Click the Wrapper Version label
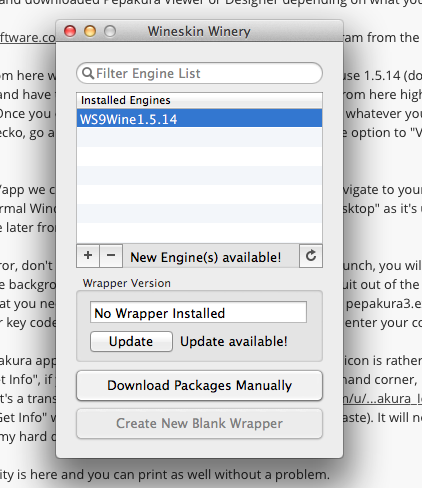The width and height of the screenshot is (422, 488). [127, 283]
